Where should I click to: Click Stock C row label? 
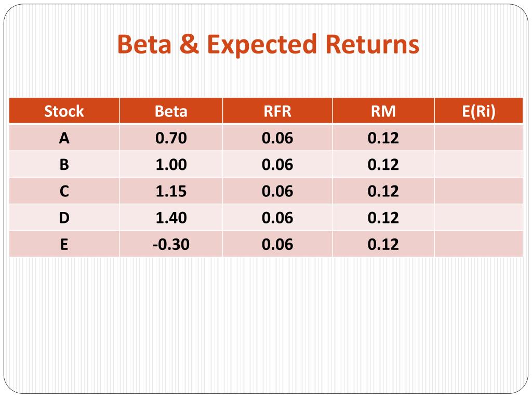pos(64,191)
